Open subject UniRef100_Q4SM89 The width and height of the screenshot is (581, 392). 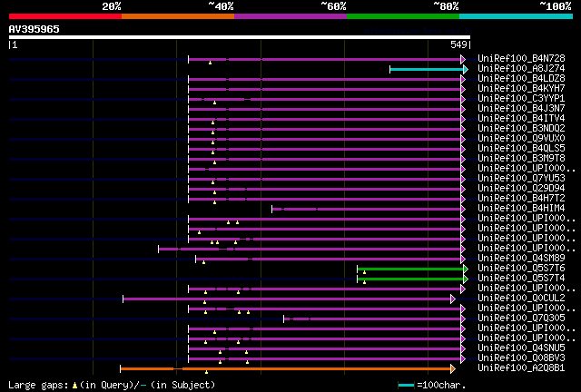click(521, 259)
